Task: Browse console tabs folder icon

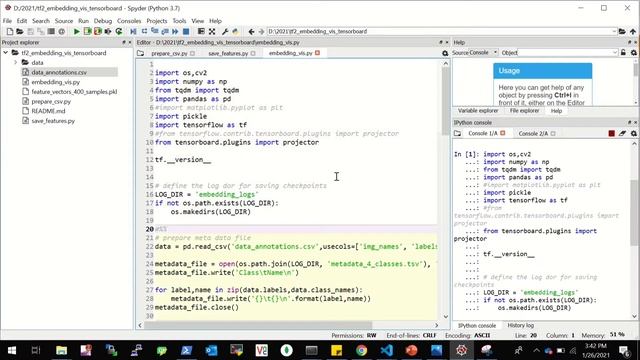Action: coord(458,133)
